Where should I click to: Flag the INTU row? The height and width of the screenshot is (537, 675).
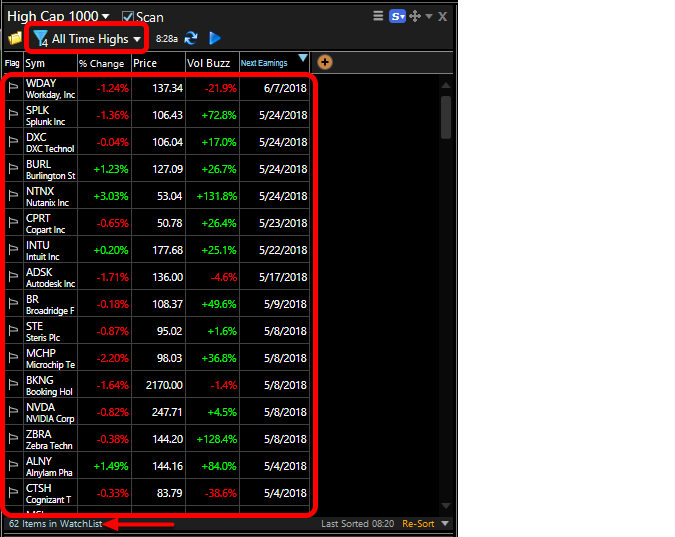click(x=13, y=250)
